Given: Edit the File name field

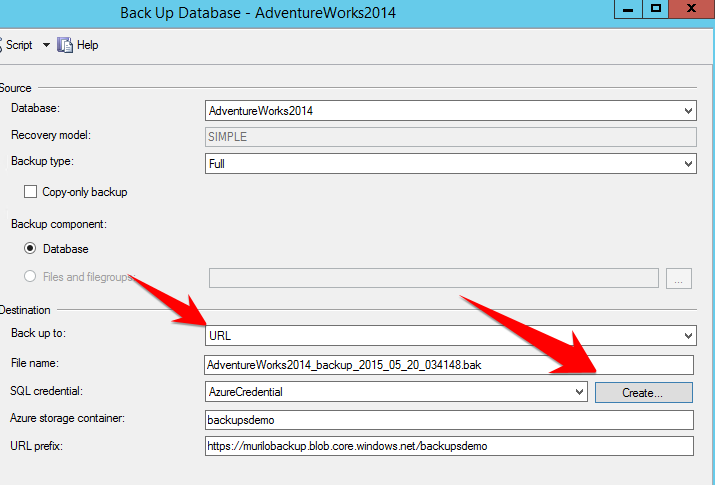Looking at the screenshot, I should point(449,365).
